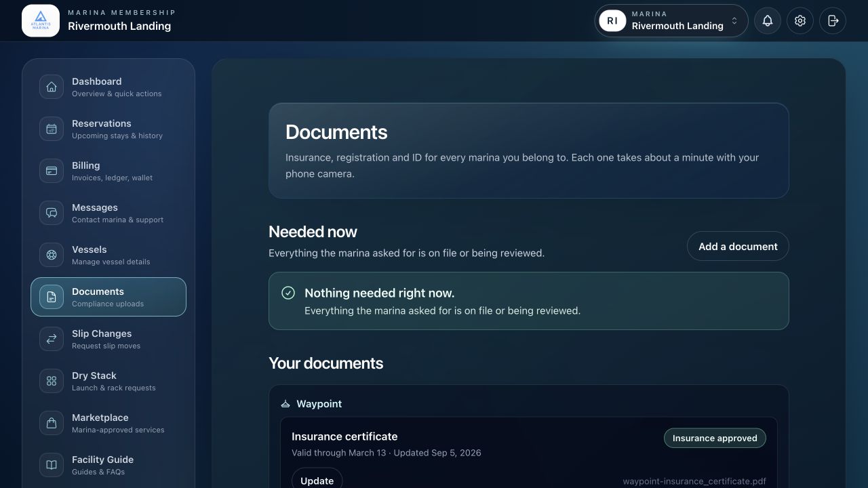Open Messages contact marina

click(108, 213)
